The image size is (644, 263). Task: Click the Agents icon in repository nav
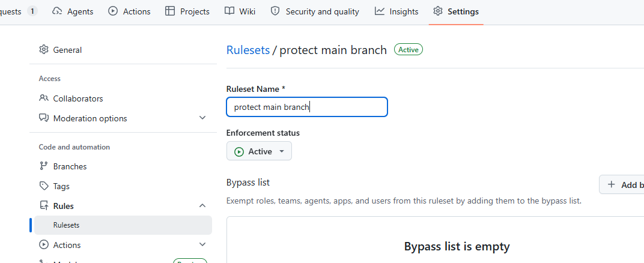tap(57, 11)
